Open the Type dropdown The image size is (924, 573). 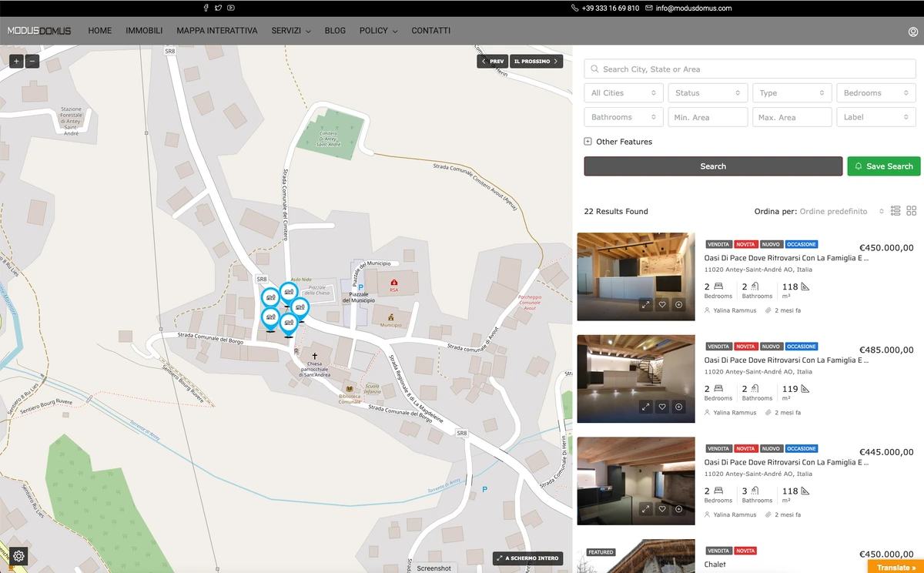792,93
